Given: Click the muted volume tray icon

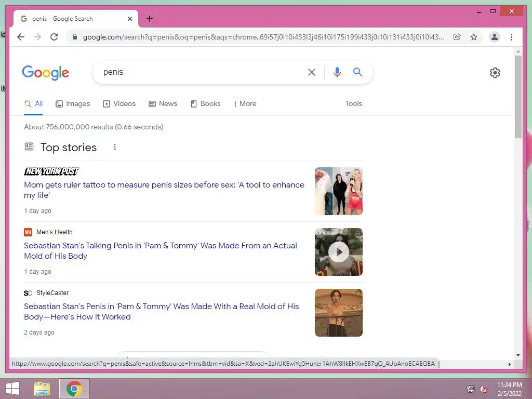Looking at the screenshot, I should coord(483,389).
